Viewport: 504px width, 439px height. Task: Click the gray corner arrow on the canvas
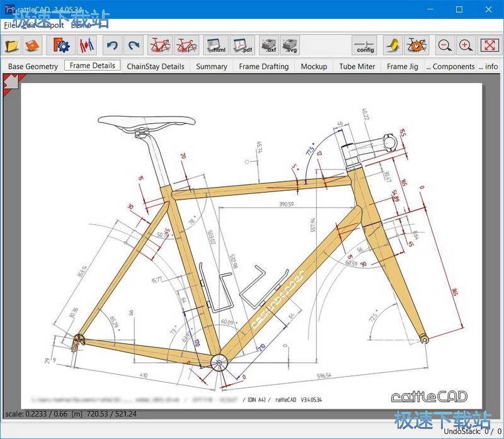point(12,83)
